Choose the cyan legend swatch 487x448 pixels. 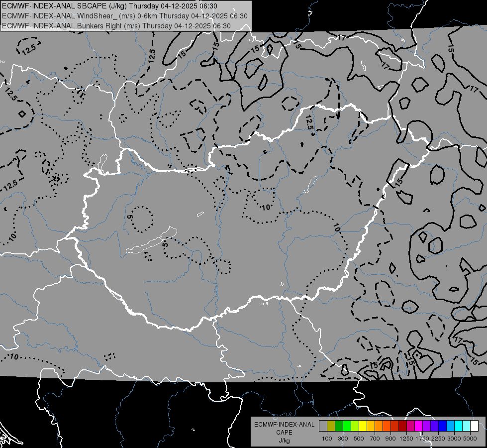(x=459, y=426)
